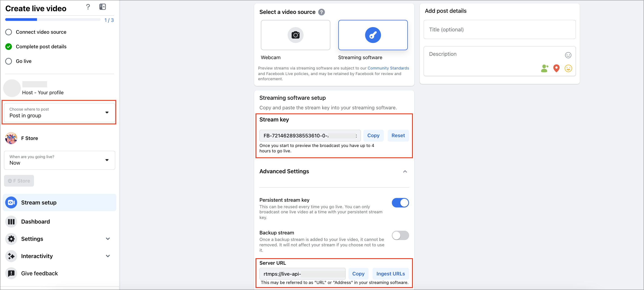Add feeling with the yellow smiley icon

[x=568, y=68]
